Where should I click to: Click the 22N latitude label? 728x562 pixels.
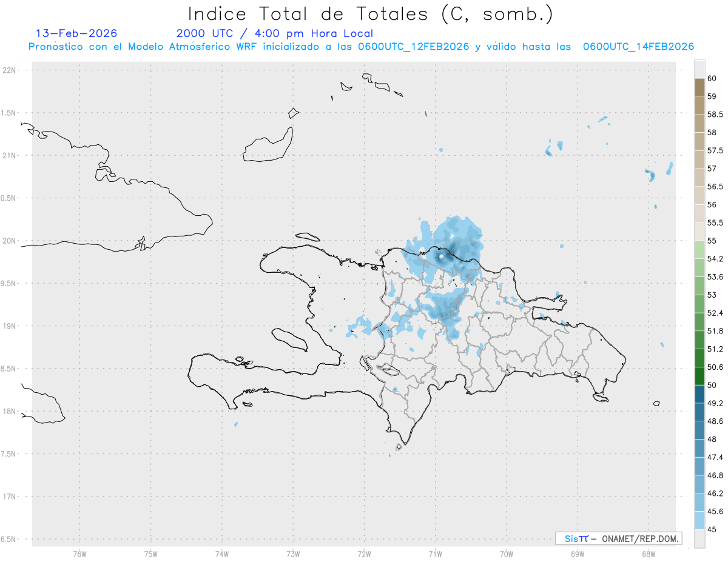[10, 70]
